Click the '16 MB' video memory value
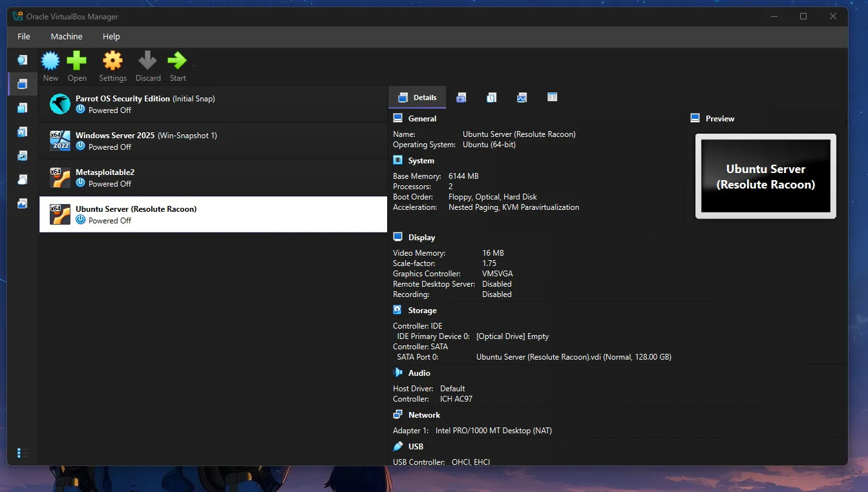Screen dimensions: 868x492 [493, 253]
